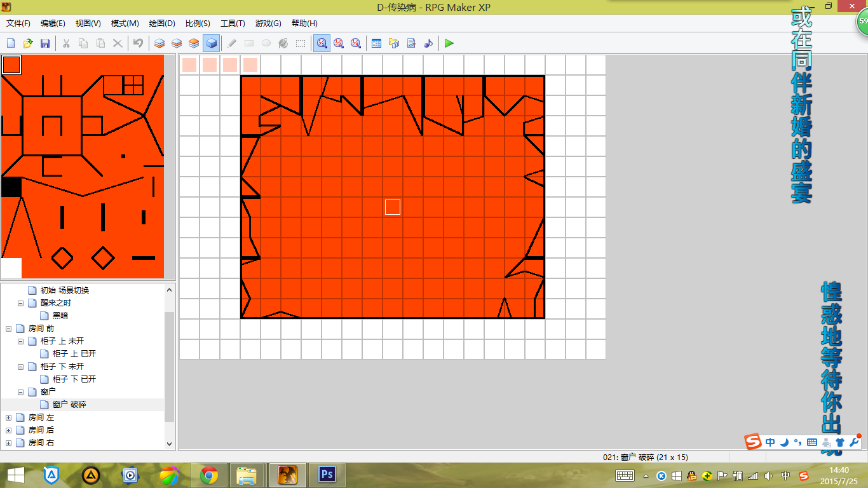Open the 文件(F) menu
Screen dimensions: 868x488
[18, 24]
